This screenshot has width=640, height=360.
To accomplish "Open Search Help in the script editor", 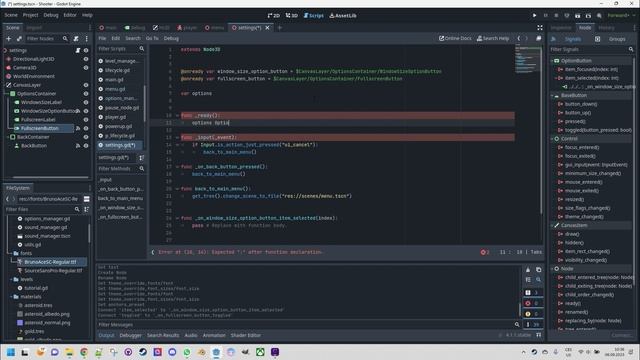I will point(493,38).
